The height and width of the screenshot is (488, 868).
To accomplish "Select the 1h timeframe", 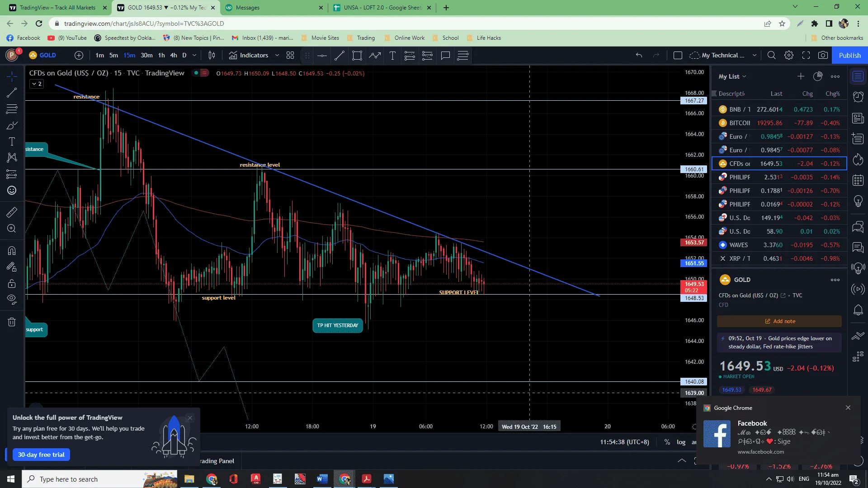I will (x=161, y=55).
